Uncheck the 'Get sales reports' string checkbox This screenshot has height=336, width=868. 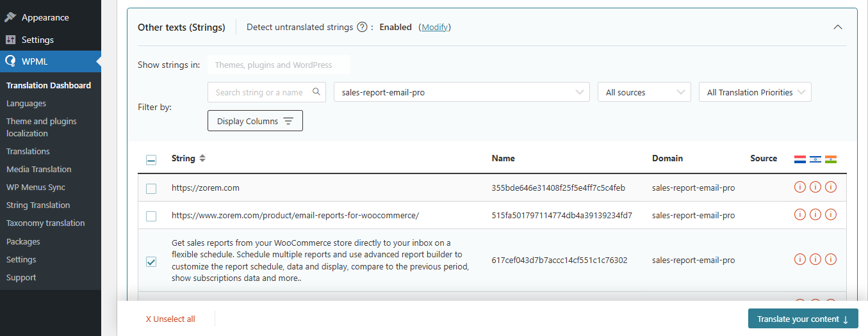(x=151, y=261)
